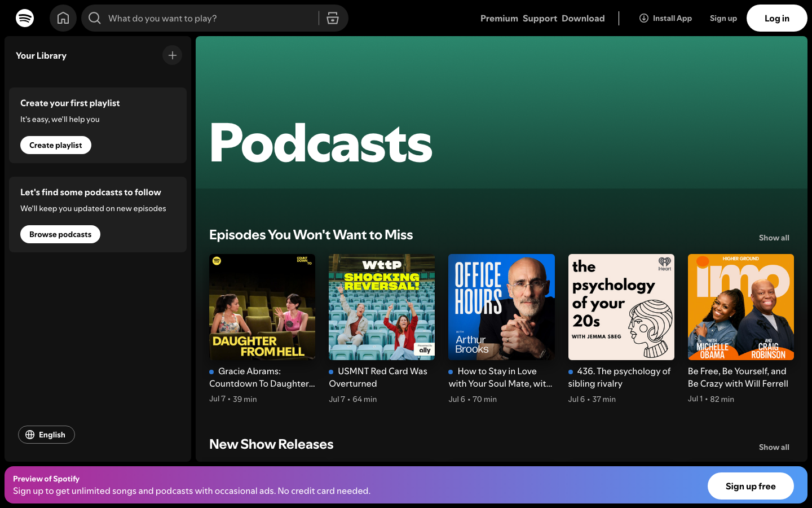Click 'Jul 7 • 39 min' episode info
The width and height of the screenshot is (812, 508).
(x=233, y=399)
